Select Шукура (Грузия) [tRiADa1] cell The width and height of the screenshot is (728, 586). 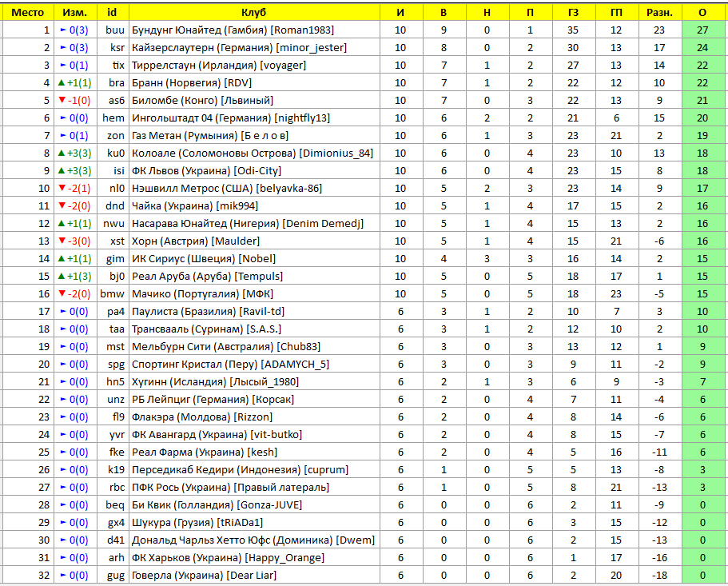[254, 523]
